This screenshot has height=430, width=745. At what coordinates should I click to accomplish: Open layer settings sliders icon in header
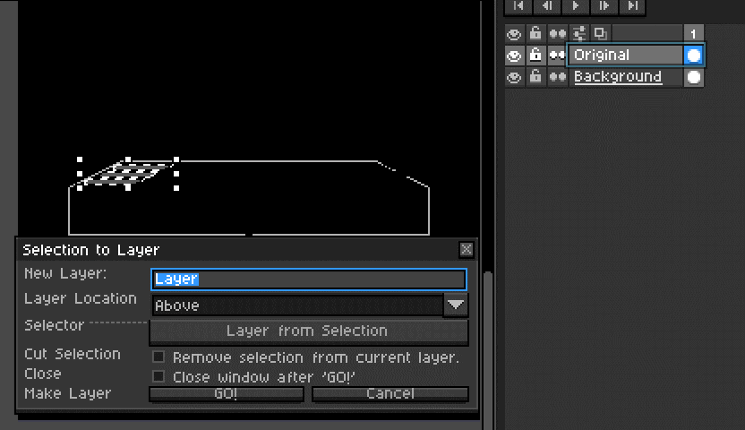579,34
